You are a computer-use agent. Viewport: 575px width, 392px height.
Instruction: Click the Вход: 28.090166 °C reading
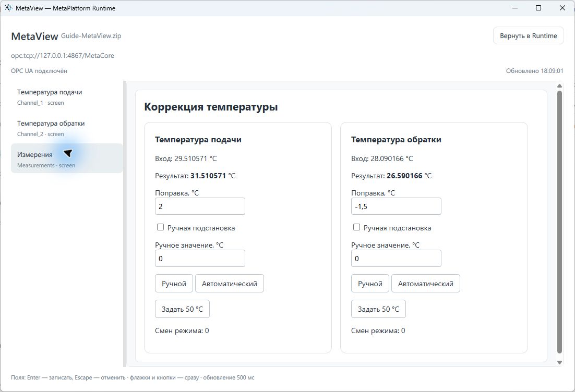[x=382, y=158]
